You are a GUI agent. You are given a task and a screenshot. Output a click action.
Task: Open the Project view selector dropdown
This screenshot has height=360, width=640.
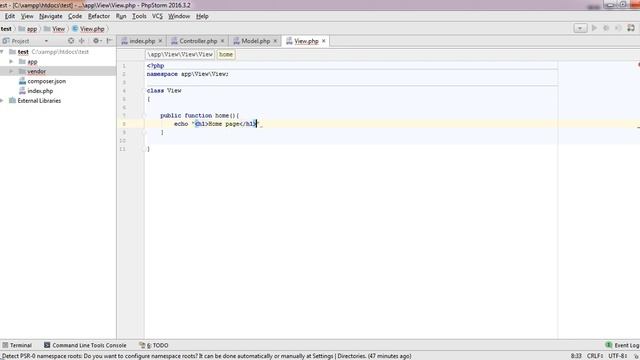click(x=46, y=41)
